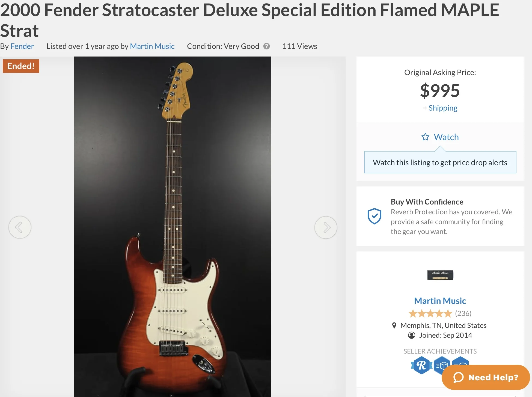Click the profile icon beside Joined date

click(x=411, y=335)
